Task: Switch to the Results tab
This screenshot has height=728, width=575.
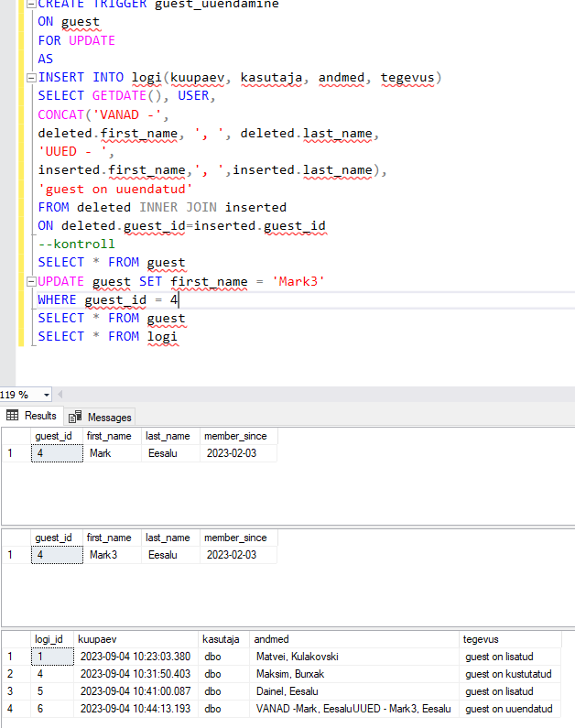Action: point(31,416)
